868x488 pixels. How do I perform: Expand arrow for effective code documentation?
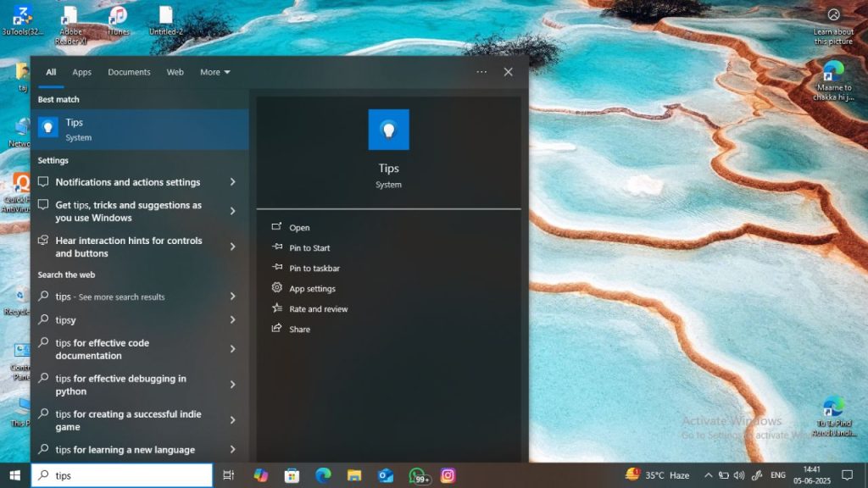pos(232,349)
